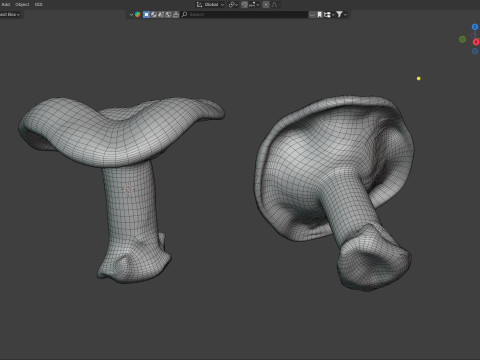
Task: Open the Global transform orientation dropdown
Action: point(210,5)
